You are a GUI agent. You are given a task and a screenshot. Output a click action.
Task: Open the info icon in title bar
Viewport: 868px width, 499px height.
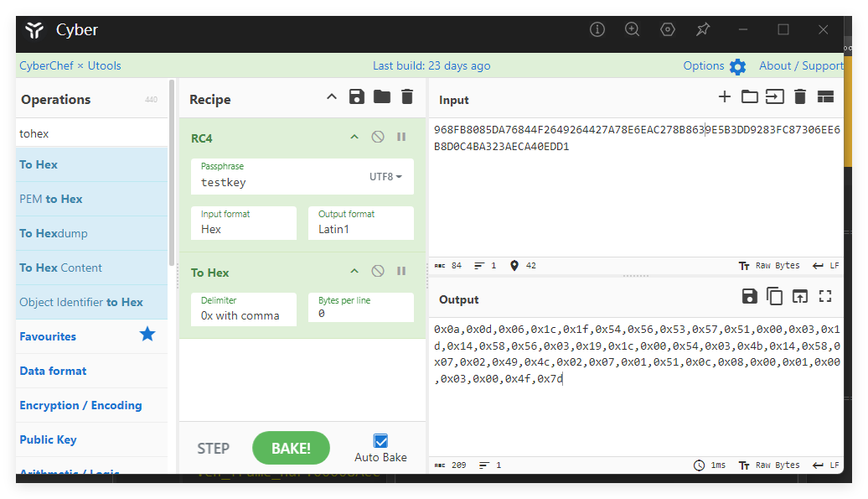point(597,29)
